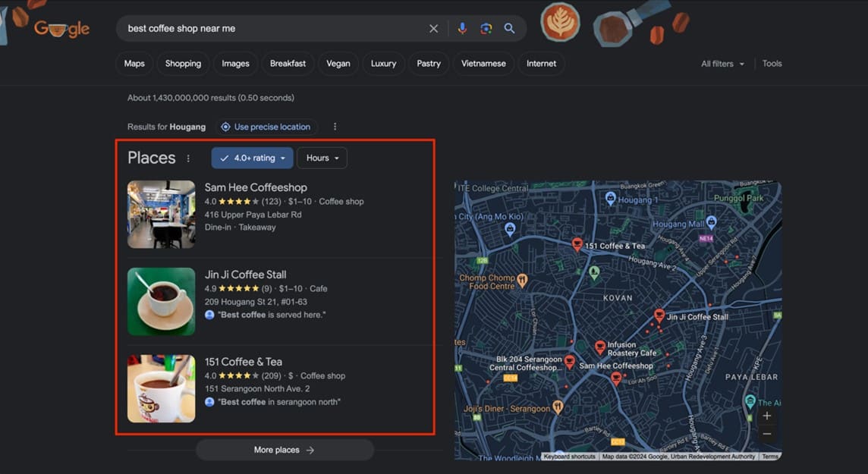The image size is (868, 474).
Task: Open Google doodle logo
Action: coord(61,29)
